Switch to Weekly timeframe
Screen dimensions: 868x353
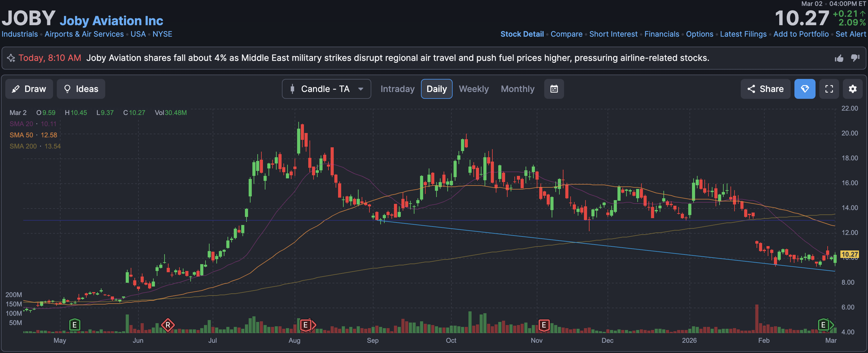(x=473, y=89)
